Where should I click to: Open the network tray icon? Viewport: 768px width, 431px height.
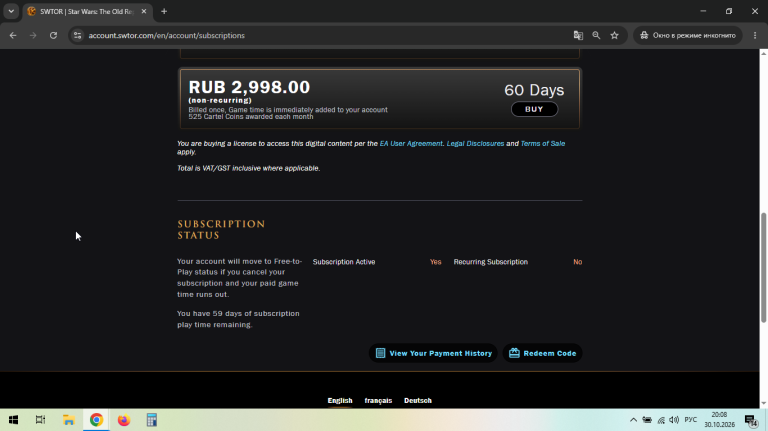pyautogui.click(x=661, y=420)
